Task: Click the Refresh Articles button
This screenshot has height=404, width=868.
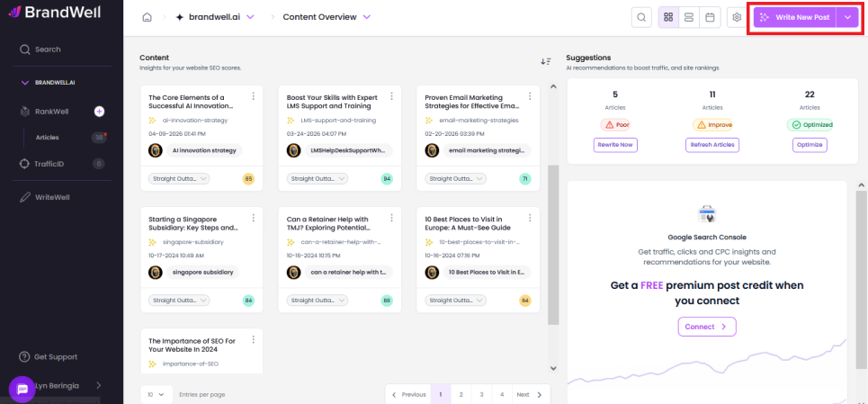Action: coord(712,145)
